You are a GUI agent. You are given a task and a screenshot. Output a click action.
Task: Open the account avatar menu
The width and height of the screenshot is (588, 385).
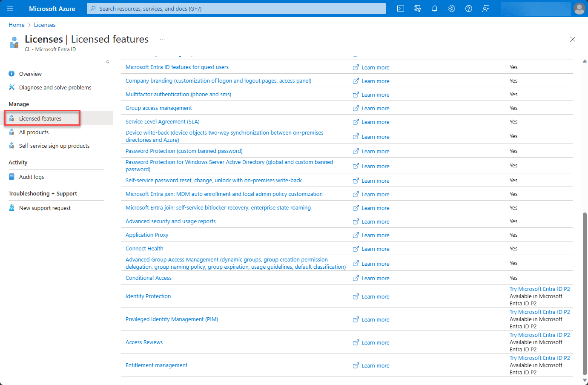[579, 9]
